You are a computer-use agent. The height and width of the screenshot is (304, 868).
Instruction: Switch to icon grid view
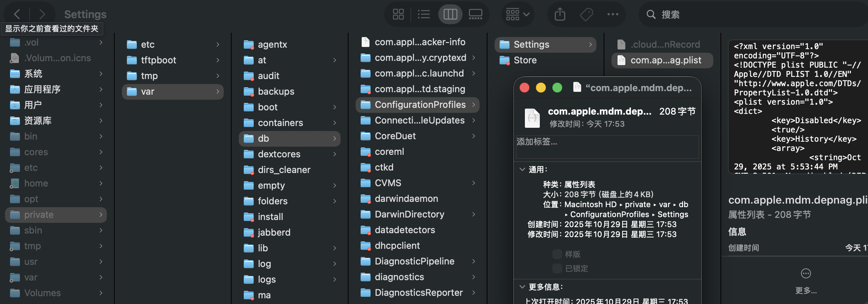[398, 14]
